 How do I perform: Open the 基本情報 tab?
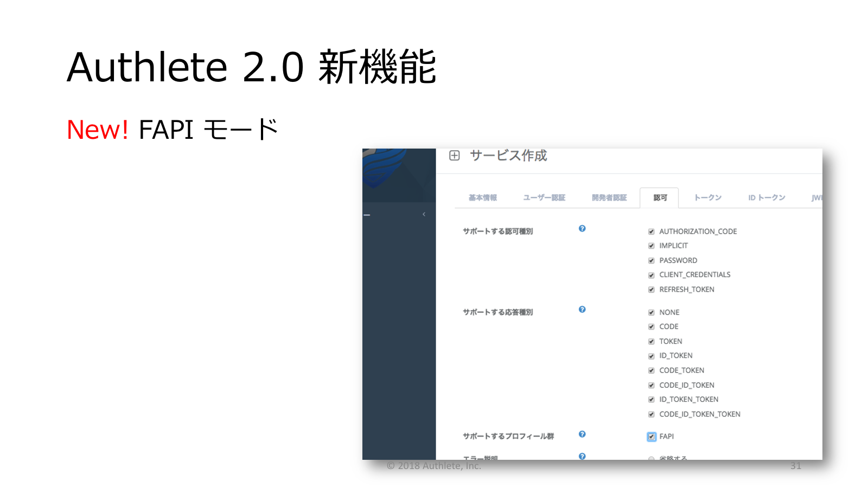coord(483,198)
